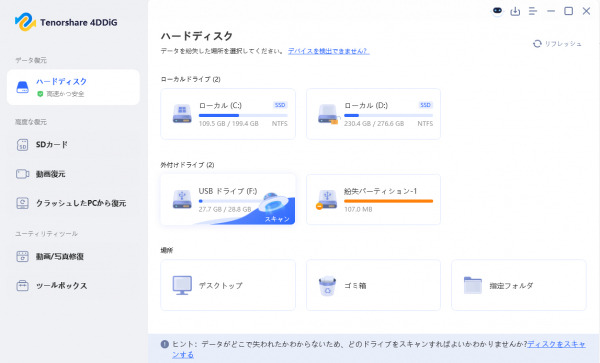The height and width of the screenshot is (363, 600).
Task: Choose クラッシュしたPCから復元 option
Action: click(x=71, y=203)
